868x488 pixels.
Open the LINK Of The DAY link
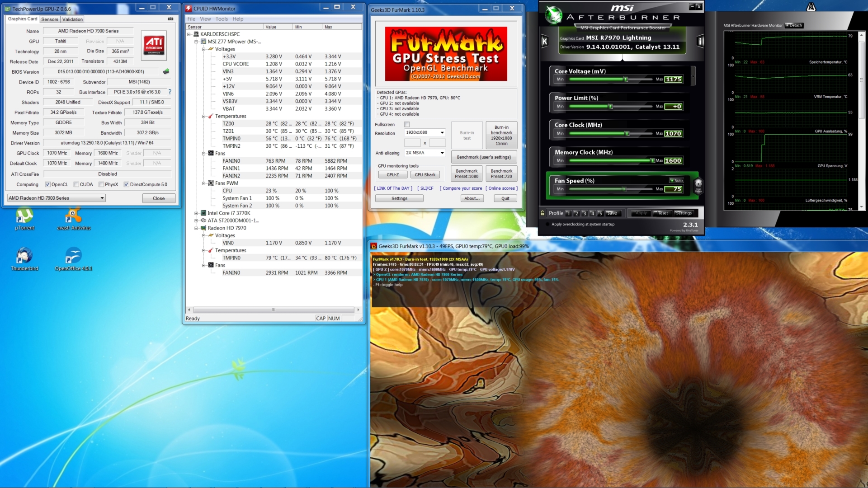(393, 188)
